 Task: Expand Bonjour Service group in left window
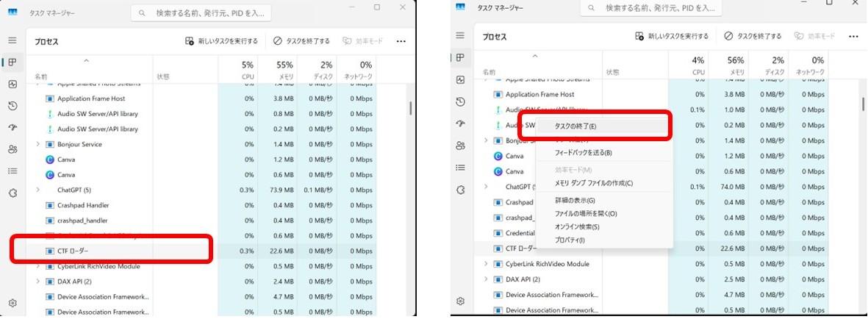tap(38, 144)
